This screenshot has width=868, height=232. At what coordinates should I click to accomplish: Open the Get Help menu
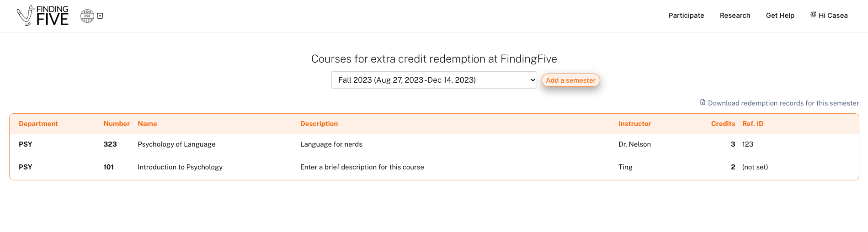[x=780, y=16]
